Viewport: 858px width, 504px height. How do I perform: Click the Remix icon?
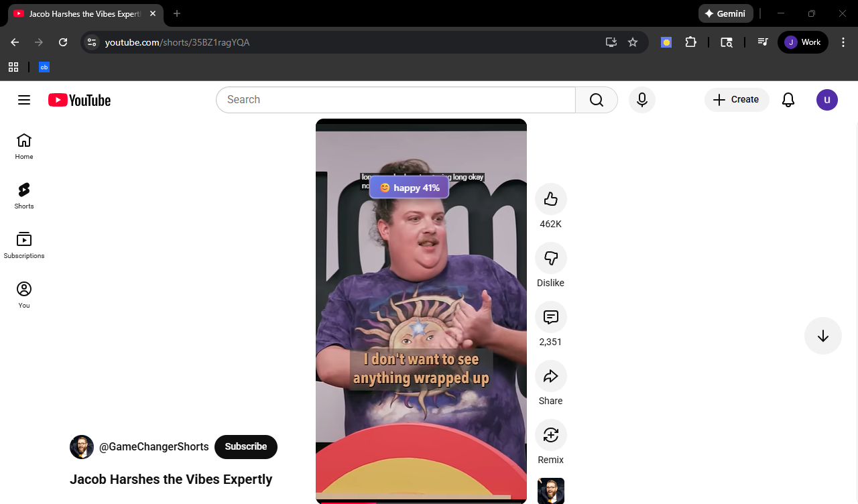tap(550, 434)
